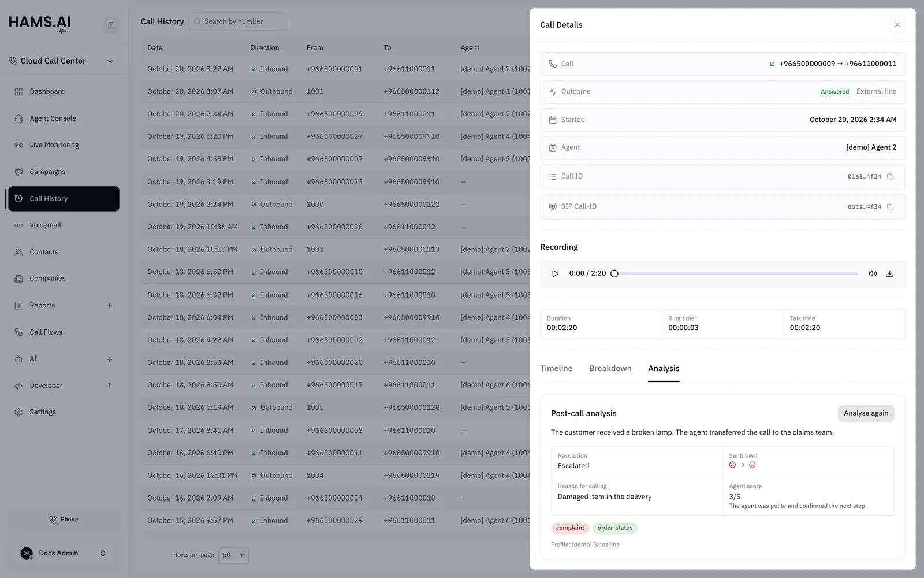Select the Analysis tab
This screenshot has height=578, width=924.
tap(664, 369)
